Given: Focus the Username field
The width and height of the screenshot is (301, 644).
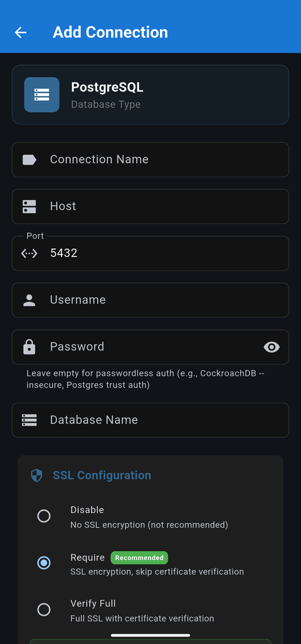Looking at the screenshot, I should click(150, 300).
